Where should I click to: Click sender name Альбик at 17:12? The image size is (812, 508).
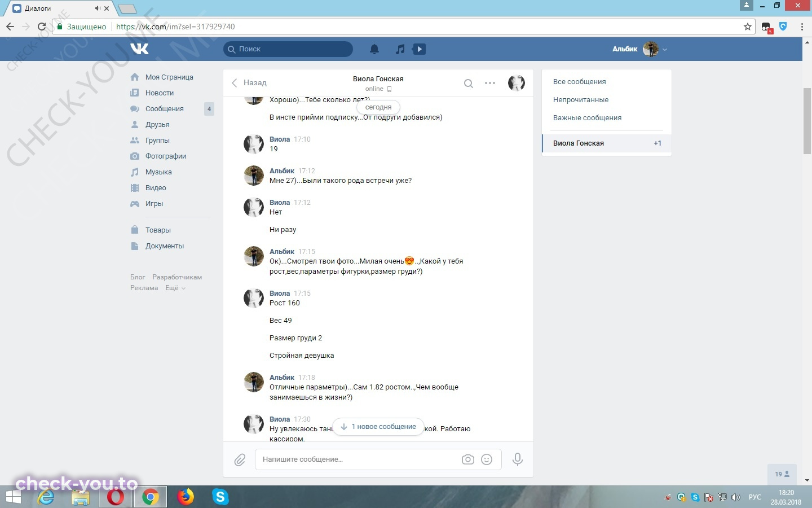[x=282, y=170]
